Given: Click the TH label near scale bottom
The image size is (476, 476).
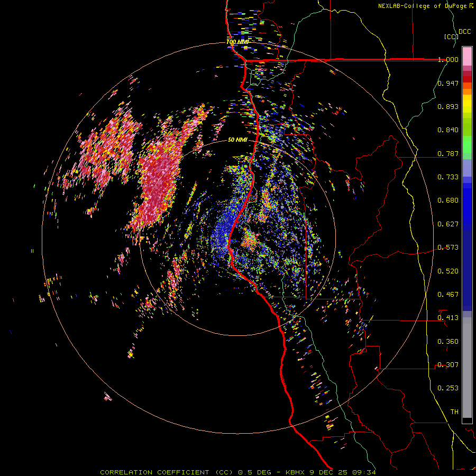Looking at the screenshot, I should coord(454,412).
